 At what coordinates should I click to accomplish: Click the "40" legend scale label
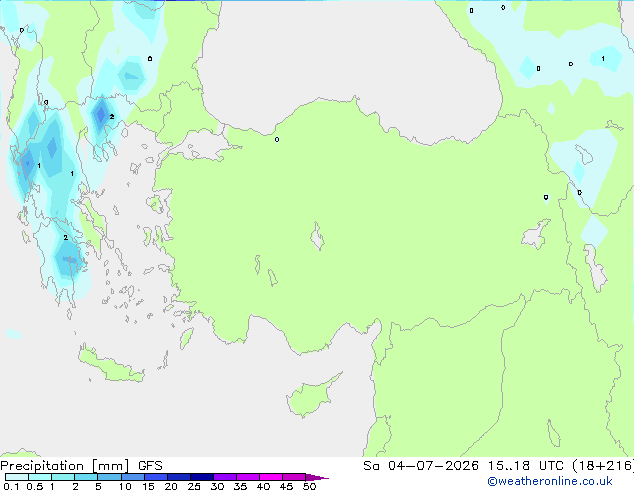263,486
